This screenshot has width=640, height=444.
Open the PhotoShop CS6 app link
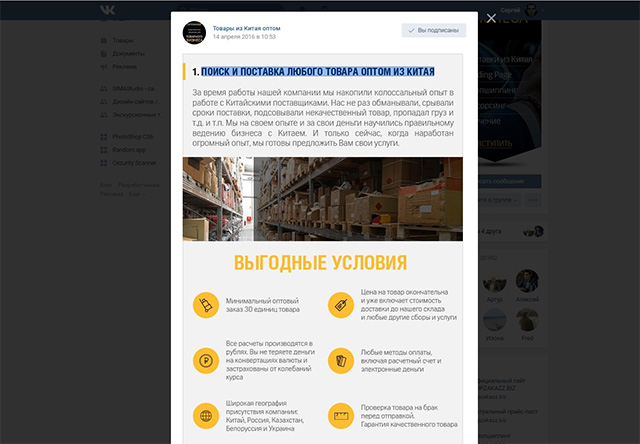pyautogui.click(x=133, y=137)
